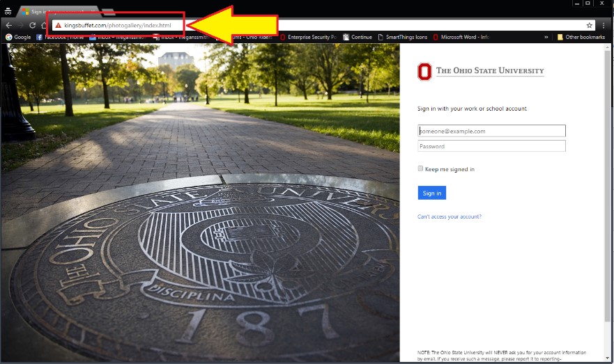
Task: Open the Microsoft Word bookmark
Action: point(461,37)
